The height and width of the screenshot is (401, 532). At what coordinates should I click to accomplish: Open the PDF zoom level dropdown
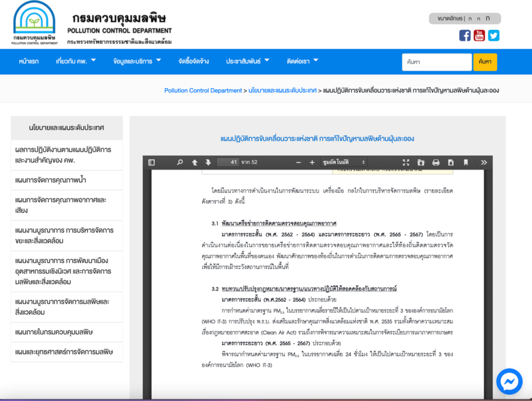344,162
